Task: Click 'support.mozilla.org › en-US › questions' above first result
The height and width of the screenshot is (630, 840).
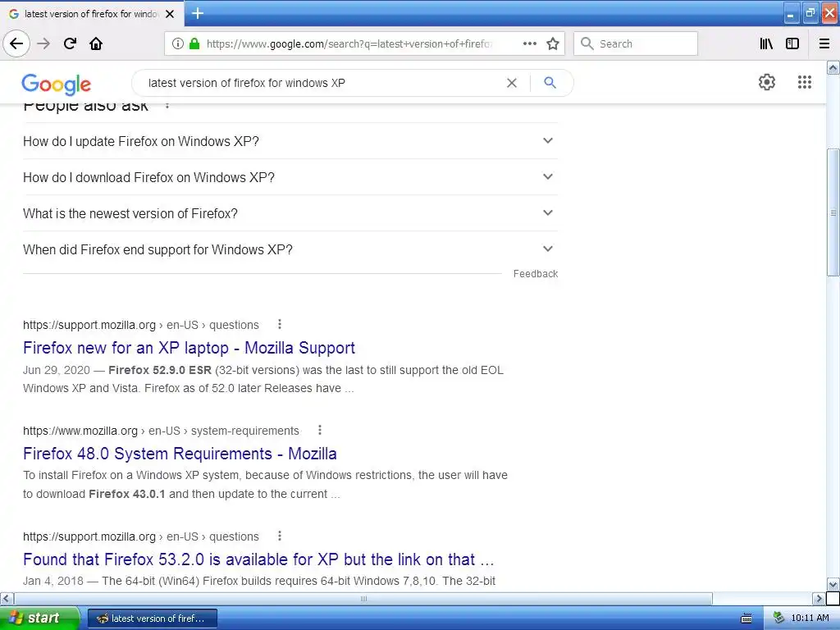Action: [x=141, y=325]
